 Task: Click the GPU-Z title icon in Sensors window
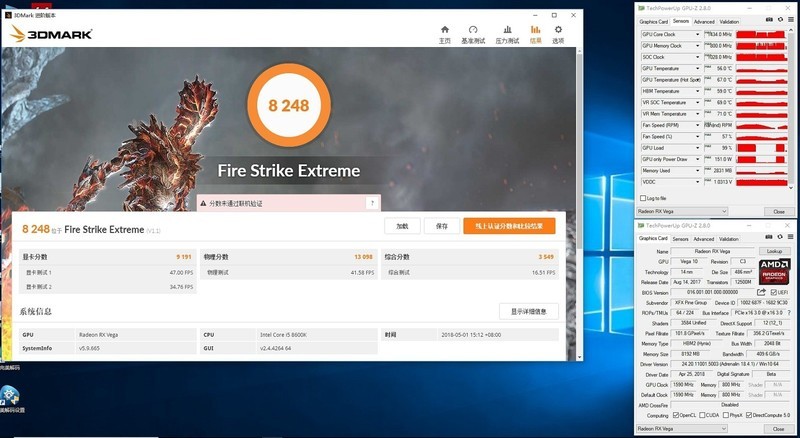[x=642, y=8]
